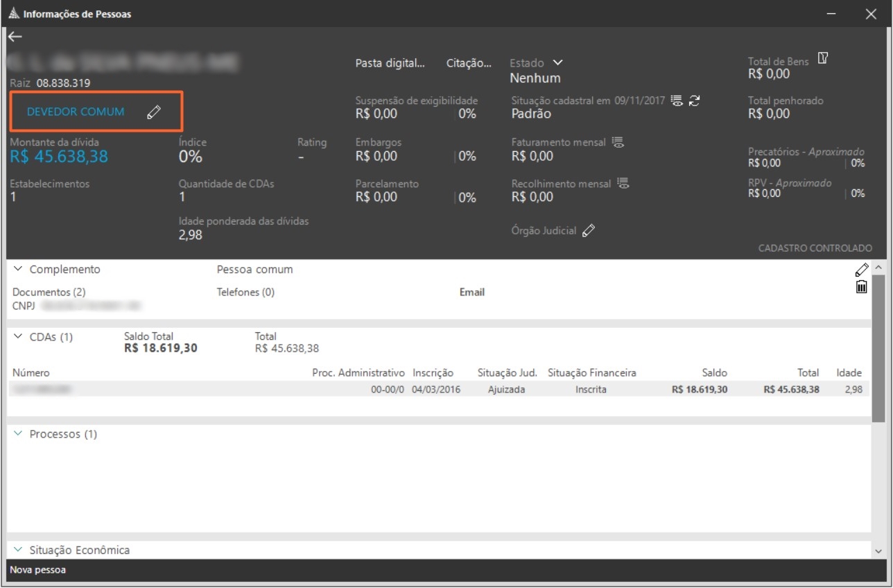Open Pasta digital link
This screenshot has height=588, width=893.
pos(390,63)
